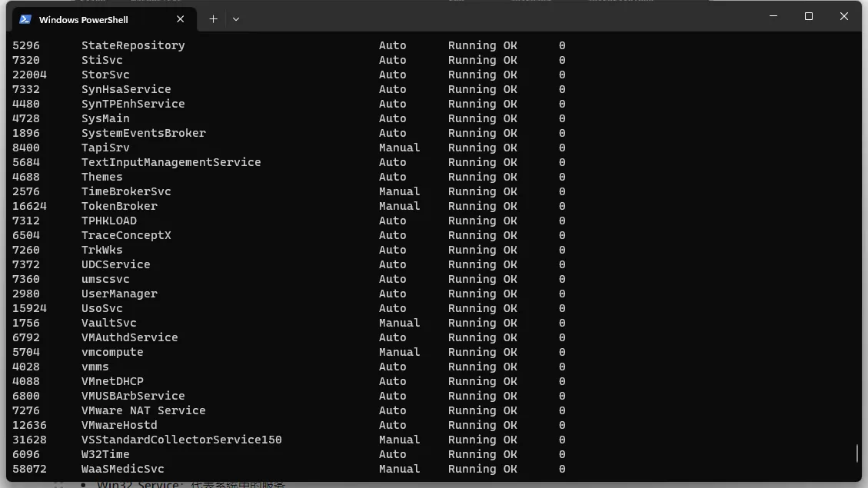Viewport: 868px width, 488px height.
Task: Close the terminal window
Action: (843, 16)
